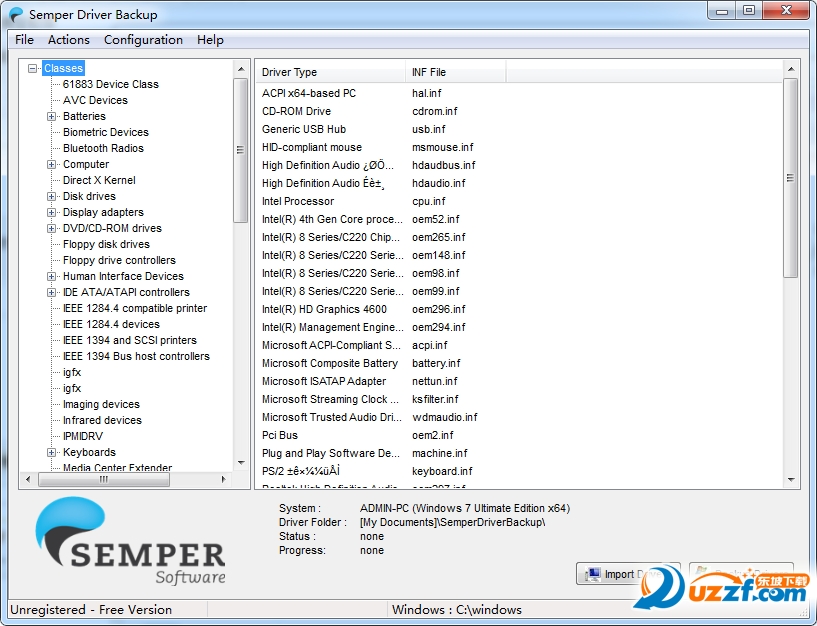Select the ACPI x64-based PC row
Image resolution: width=817 pixels, height=626 pixels.
[x=518, y=93]
